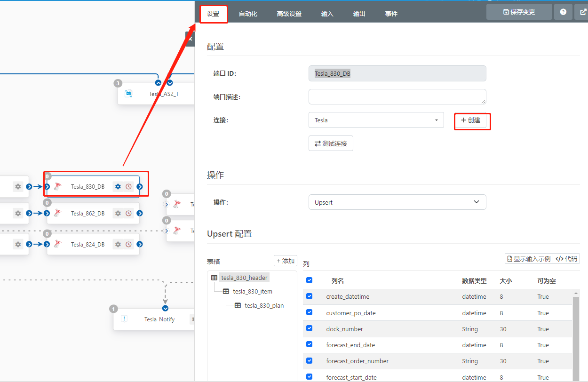Select the Tesla_Notify connector node
This screenshot has height=382, width=588.
159,319
